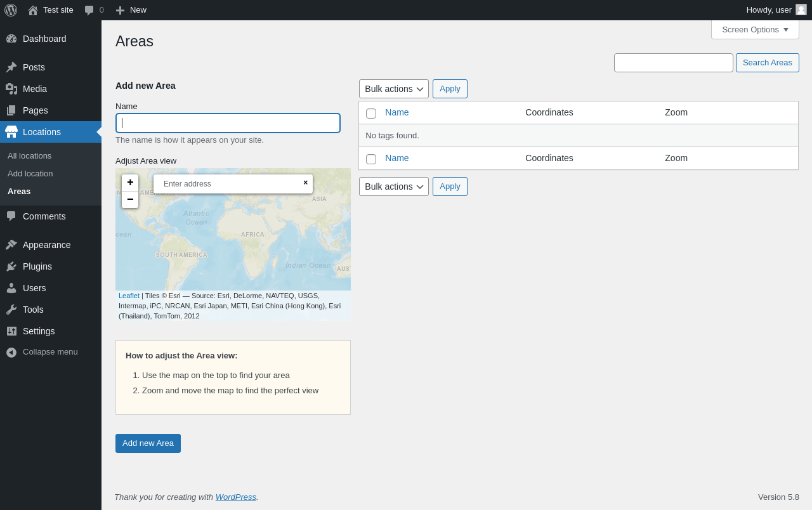Open the Leaflet attribution link
The height and width of the screenshot is (510, 812).
coord(129,296)
